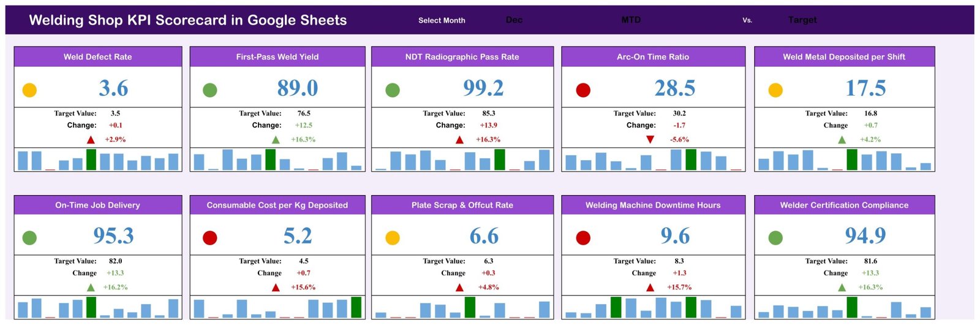Select the Welding Machine Downtime Hours header
This screenshot has height=325, width=980.
[653, 205]
